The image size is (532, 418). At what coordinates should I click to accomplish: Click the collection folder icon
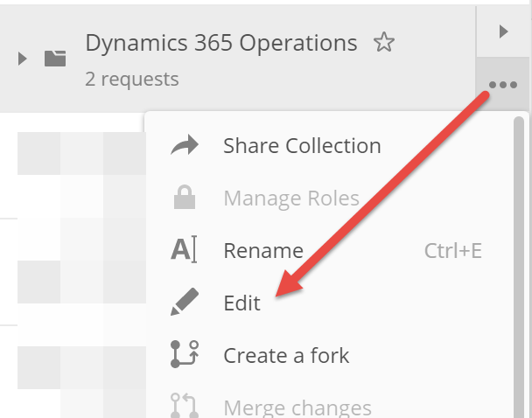click(x=55, y=59)
